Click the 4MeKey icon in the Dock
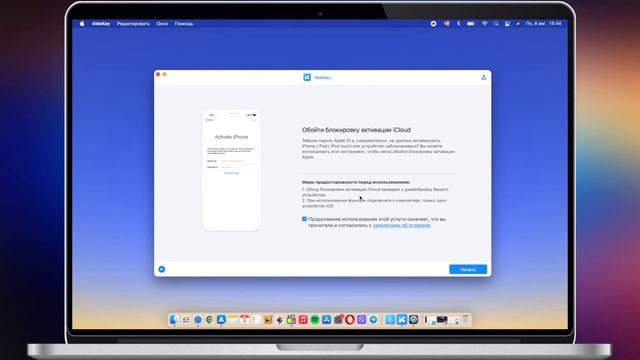The image size is (640, 360). (x=402, y=320)
